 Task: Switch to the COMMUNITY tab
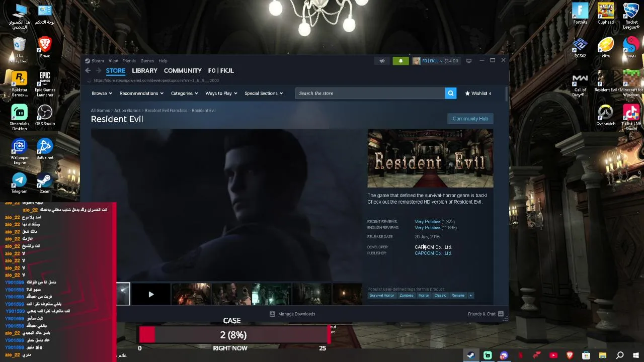(183, 70)
